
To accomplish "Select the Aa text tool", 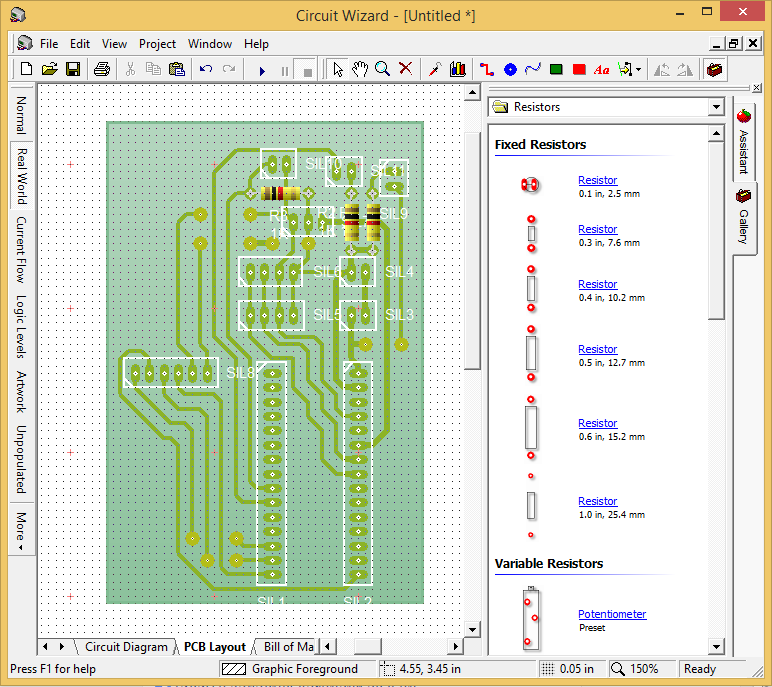I will [601, 70].
